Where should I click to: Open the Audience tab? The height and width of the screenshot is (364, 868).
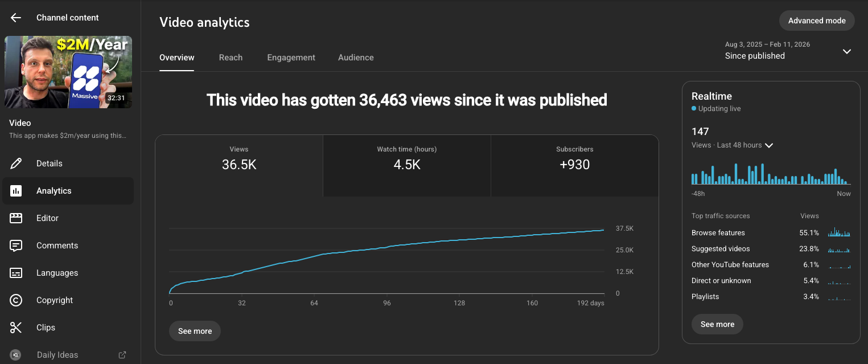point(356,58)
